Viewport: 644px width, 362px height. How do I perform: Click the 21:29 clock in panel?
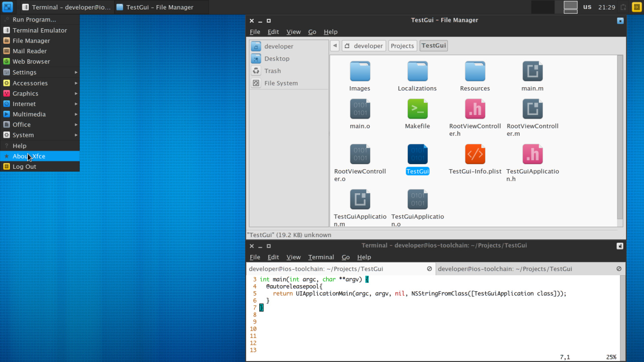click(x=607, y=7)
